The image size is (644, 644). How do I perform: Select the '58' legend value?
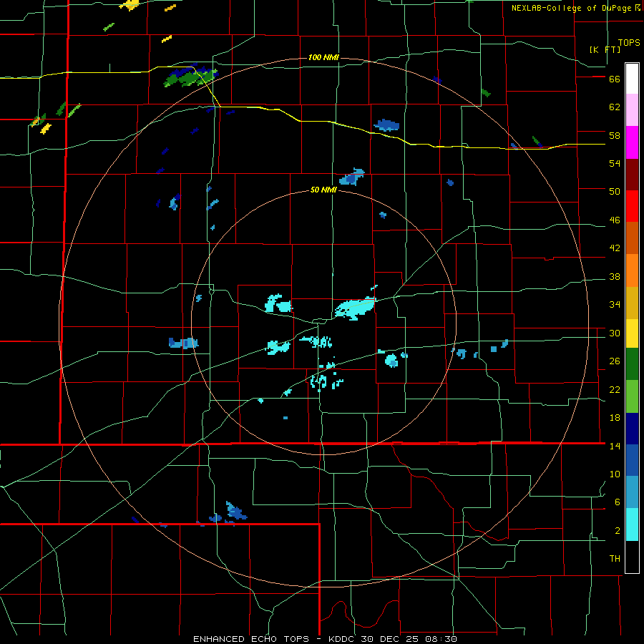click(x=615, y=135)
